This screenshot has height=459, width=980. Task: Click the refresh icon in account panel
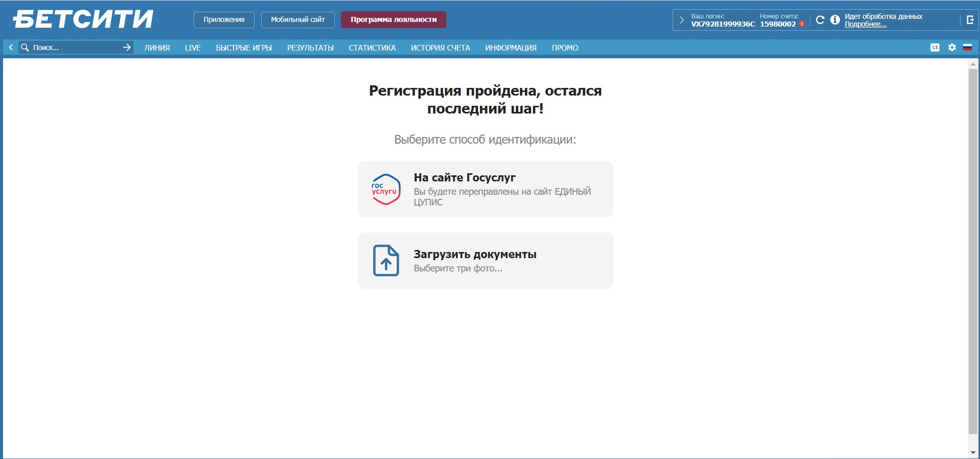[x=820, y=20]
